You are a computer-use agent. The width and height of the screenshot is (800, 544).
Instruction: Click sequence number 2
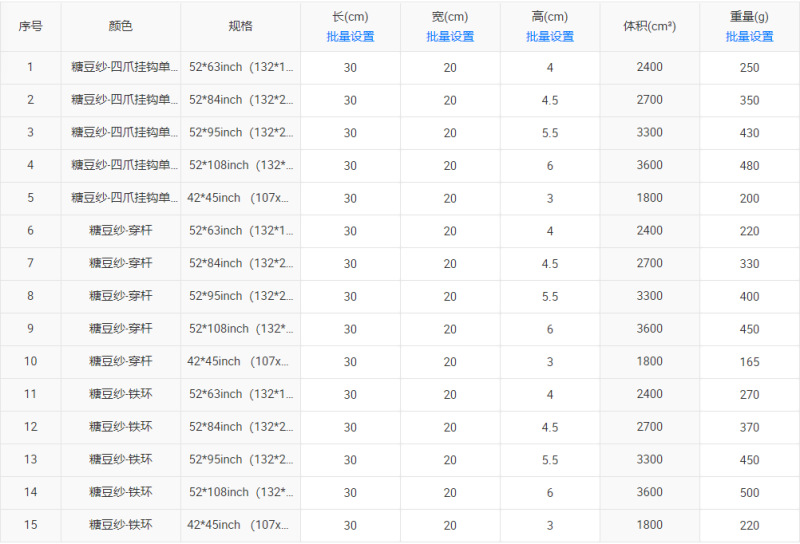[x=31, y=100]
